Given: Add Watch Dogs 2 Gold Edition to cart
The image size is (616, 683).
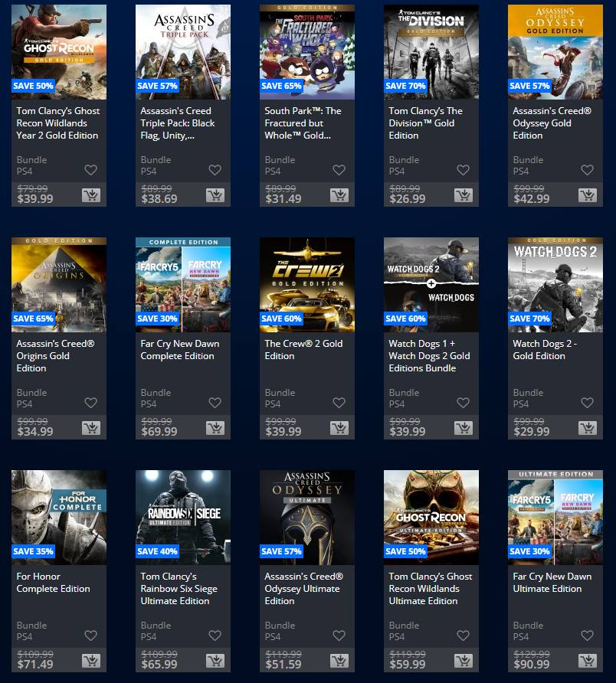Looking at the screenshot, I should 588,428.
